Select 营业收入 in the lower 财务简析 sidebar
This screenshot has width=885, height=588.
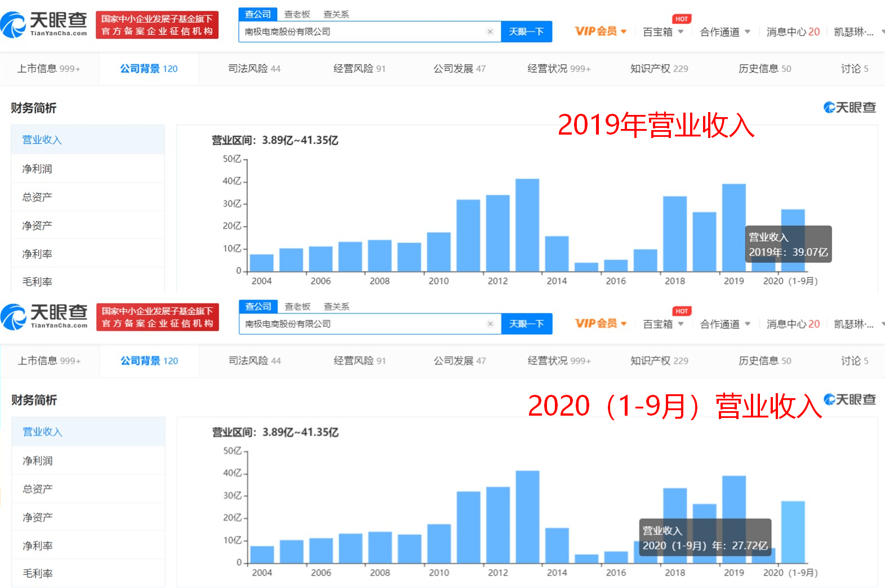point(88,432)
